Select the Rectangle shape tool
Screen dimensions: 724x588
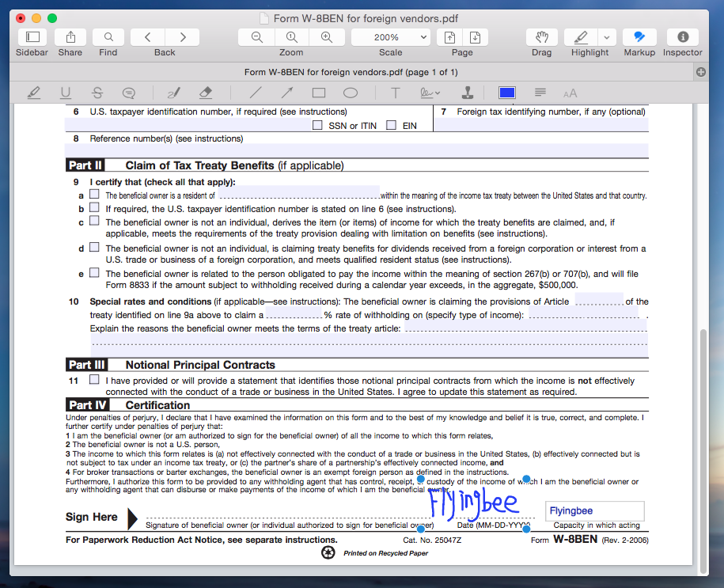pos(319,93)
